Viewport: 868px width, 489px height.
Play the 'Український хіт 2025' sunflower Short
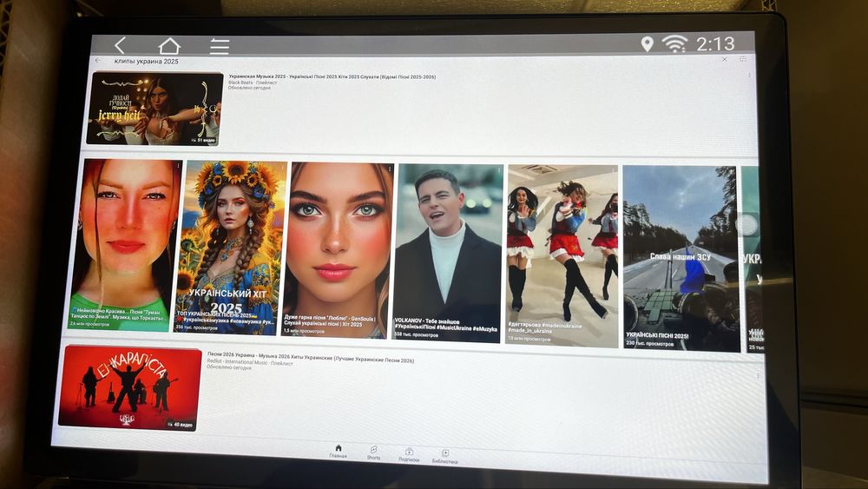[230, 248]
